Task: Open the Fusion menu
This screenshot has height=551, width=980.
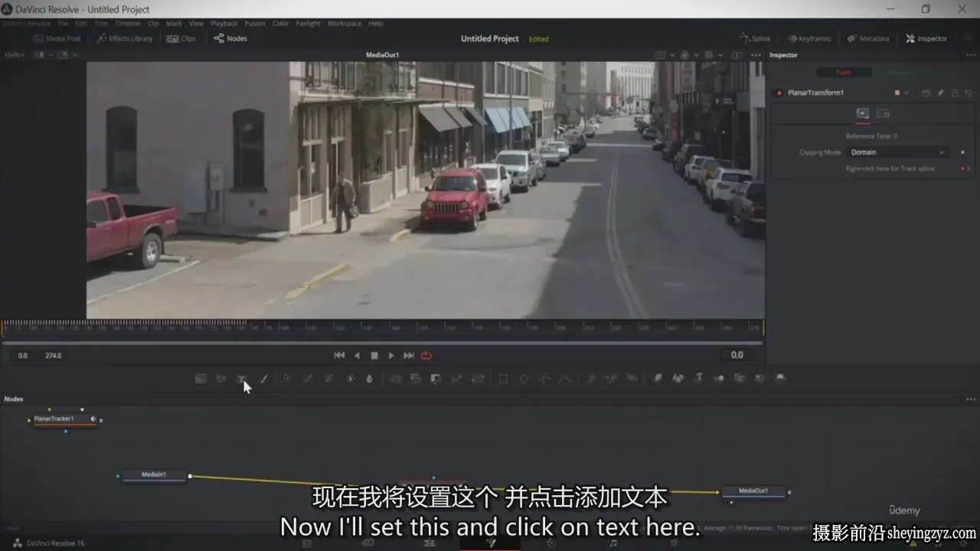Action: [x=255, y=24]
